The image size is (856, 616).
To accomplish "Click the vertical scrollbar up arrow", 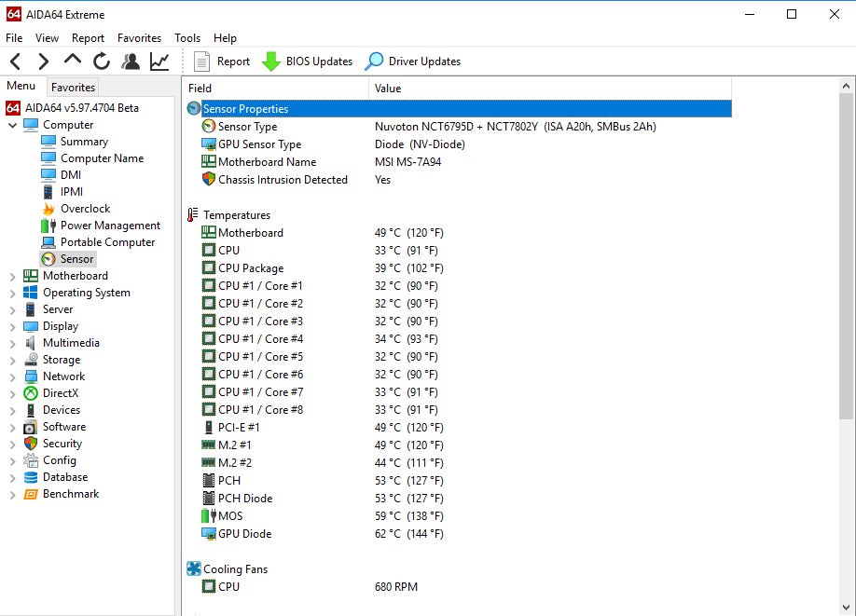I will [x=846, y=86].
